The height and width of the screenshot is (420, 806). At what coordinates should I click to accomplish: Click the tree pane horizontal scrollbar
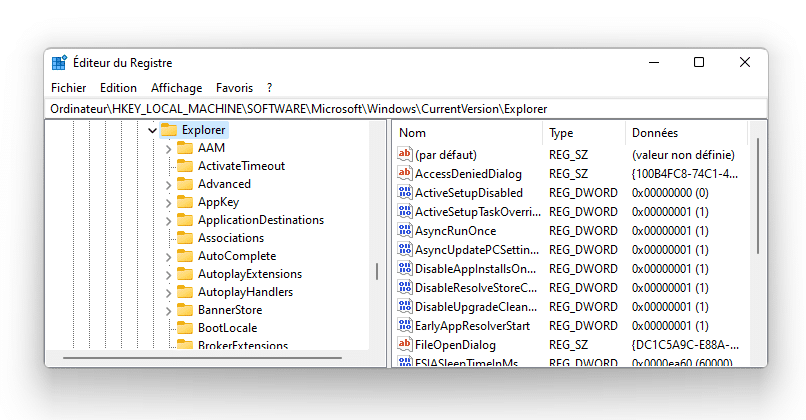[x=203, y=358]
